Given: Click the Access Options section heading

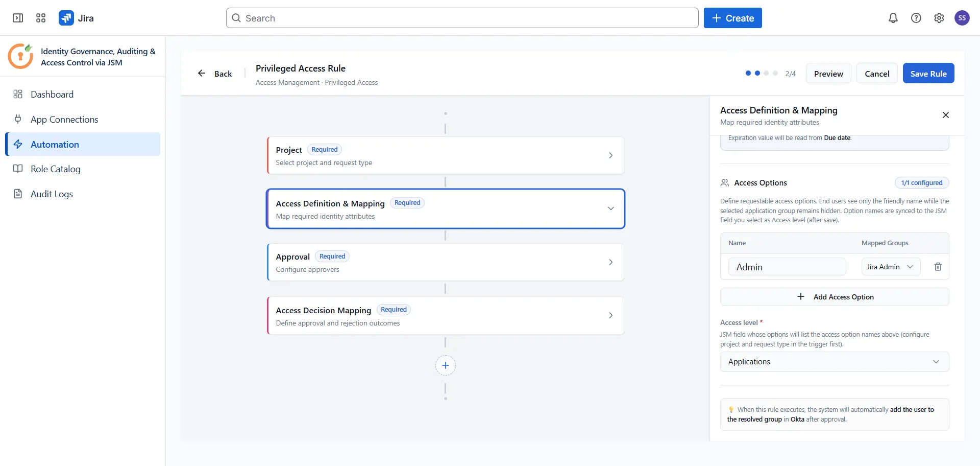Looking at the screenshot, I should [x=761, y=183].
